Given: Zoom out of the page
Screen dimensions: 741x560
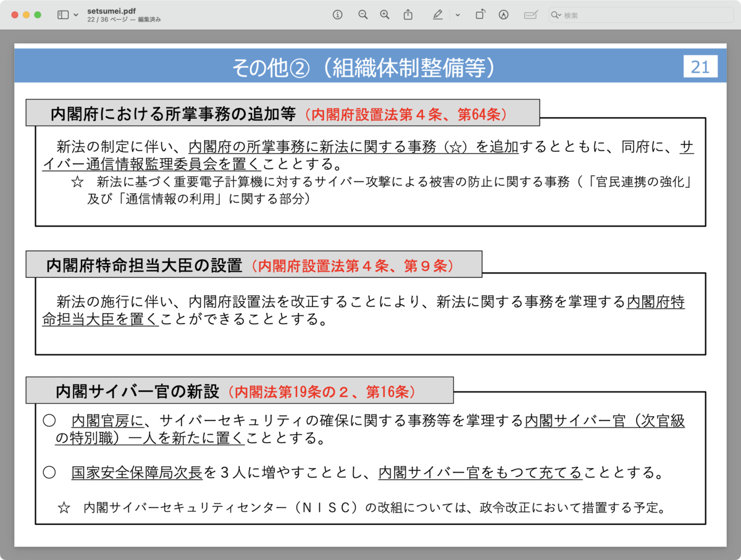Looking at the screenshot, I should pos(362,15).
